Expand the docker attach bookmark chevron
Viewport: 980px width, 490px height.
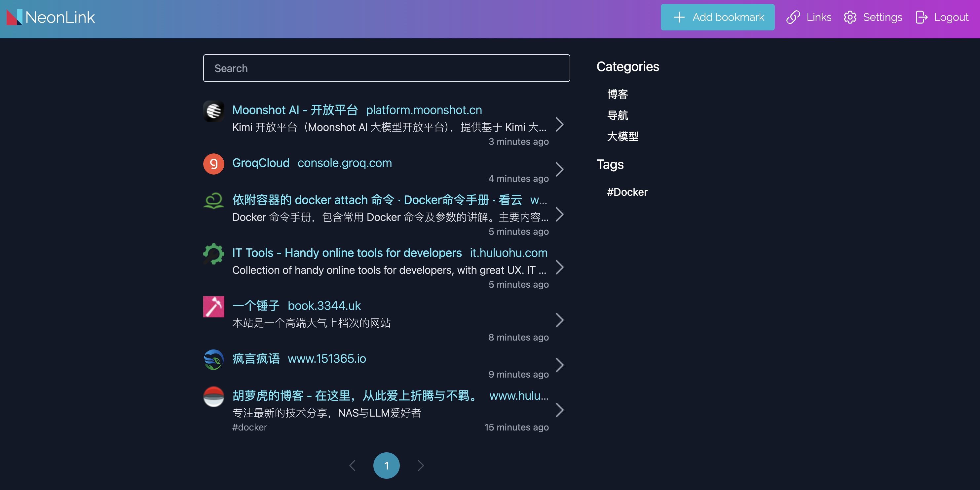coord(559,214)
